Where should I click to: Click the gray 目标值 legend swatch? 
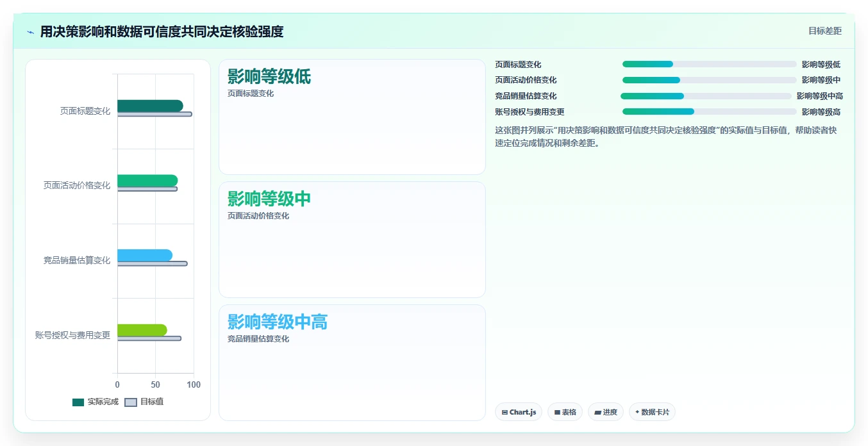130,402
